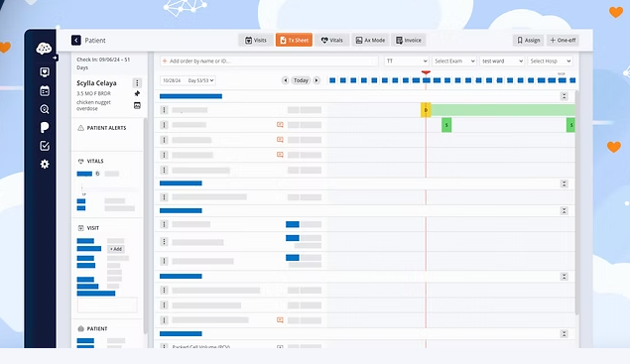630x364 pixels.
Task: Open the checklist tasks icon in sidebar
Action: [45, 146]
